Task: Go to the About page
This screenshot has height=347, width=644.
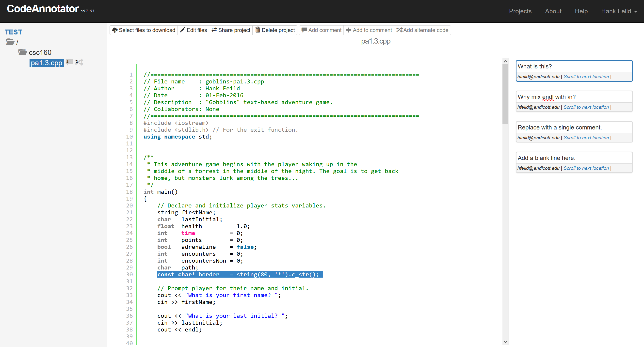Action: 553,11
